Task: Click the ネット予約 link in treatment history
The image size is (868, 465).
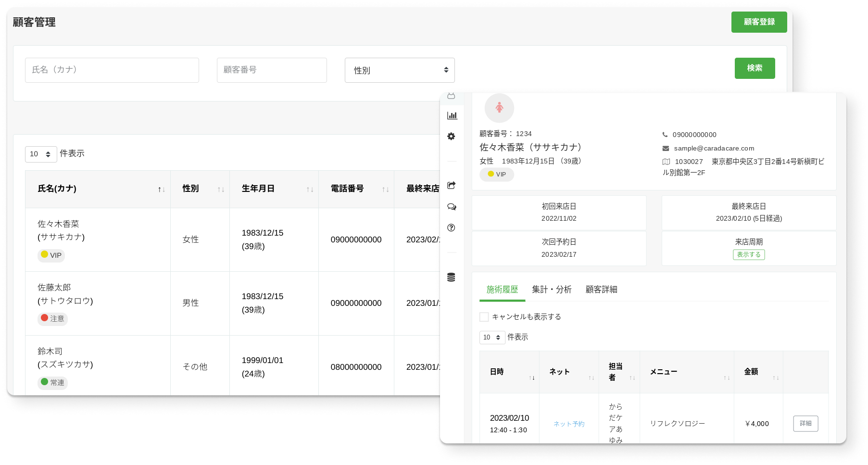Action: click(569, 424)
